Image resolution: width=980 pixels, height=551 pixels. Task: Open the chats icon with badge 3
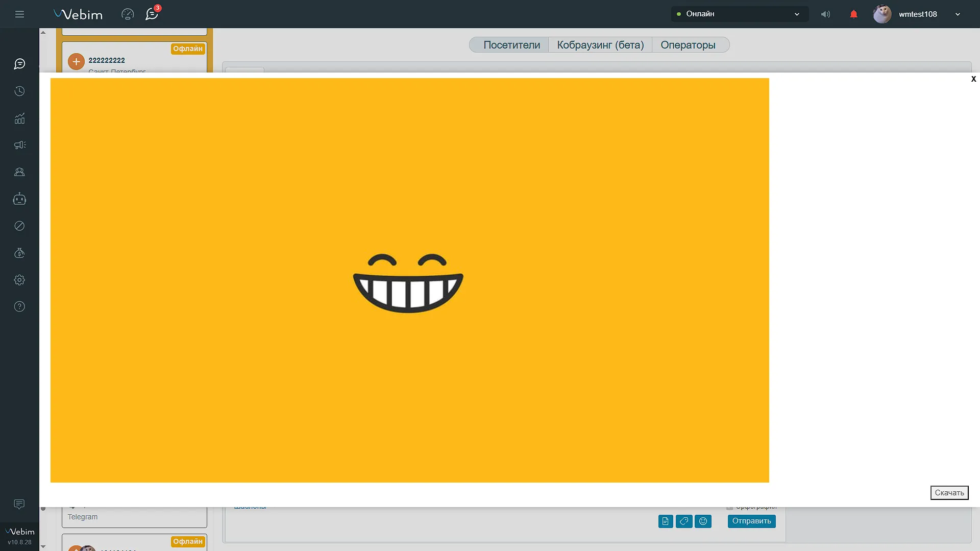pyautogui.click(x=152, y=14)
